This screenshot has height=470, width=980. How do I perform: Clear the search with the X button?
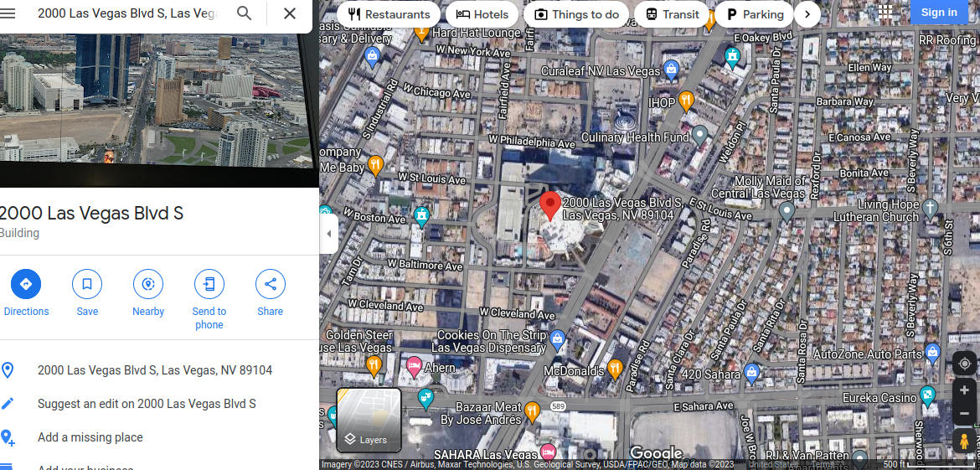pos(289,13)
